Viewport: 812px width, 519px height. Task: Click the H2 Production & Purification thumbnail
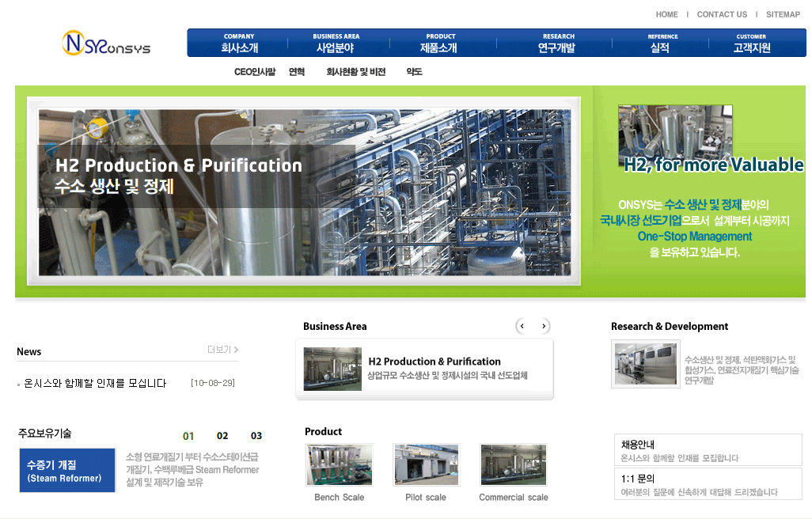click(332, 369)
